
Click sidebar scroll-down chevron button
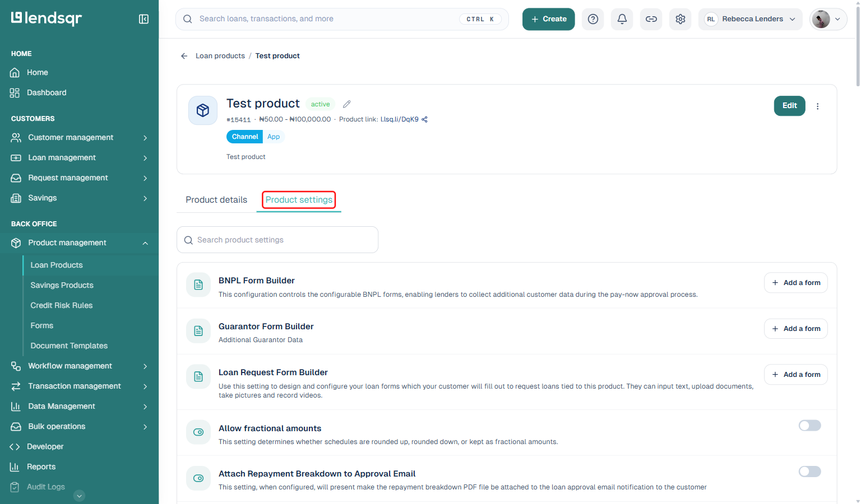coord(80,496)
